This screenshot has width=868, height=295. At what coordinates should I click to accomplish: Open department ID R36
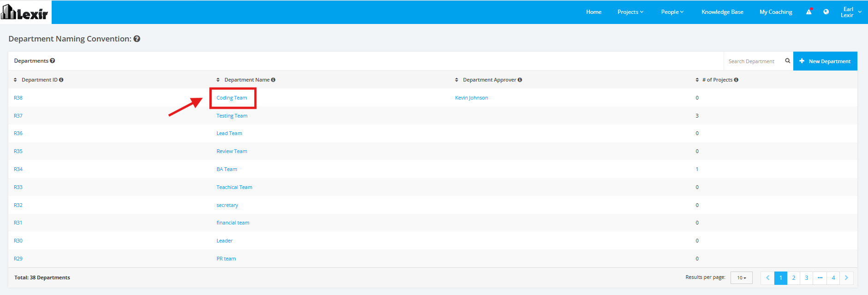[x=18, y=133]
